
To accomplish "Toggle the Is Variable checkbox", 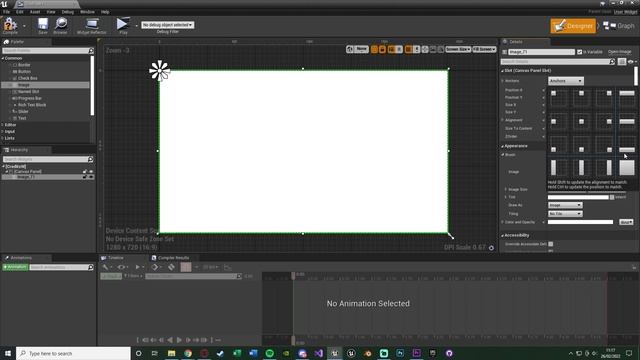I will coord(579,52).
